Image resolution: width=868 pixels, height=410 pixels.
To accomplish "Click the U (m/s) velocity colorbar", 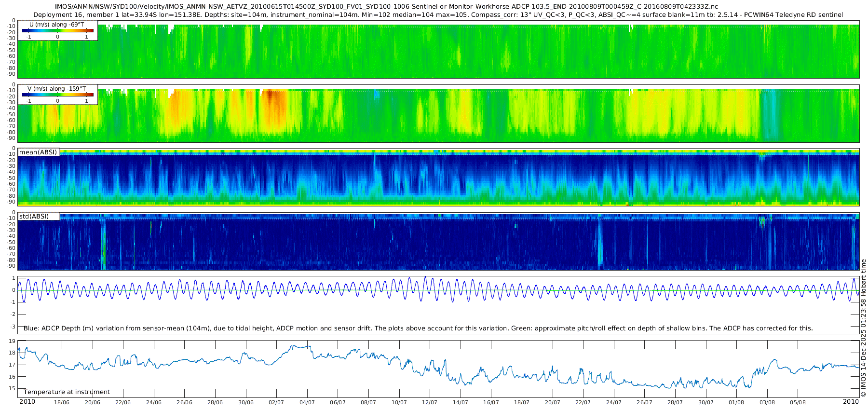I will coord(57,31).
